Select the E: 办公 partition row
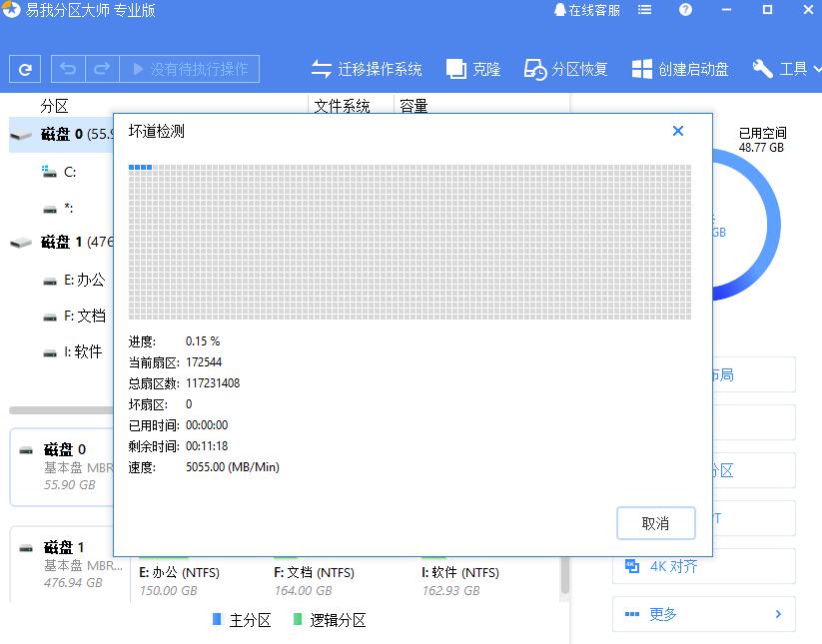 pos(84,280)
